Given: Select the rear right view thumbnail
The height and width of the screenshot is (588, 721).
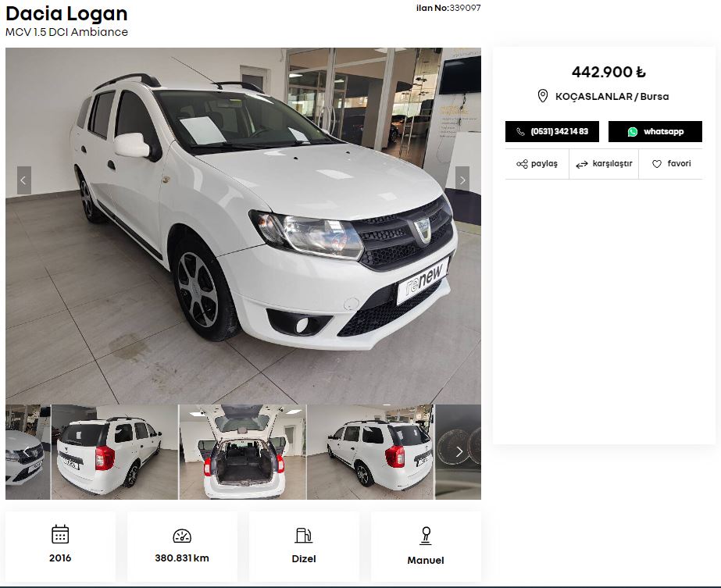Looking at the screenshot, I should point(370,452).
